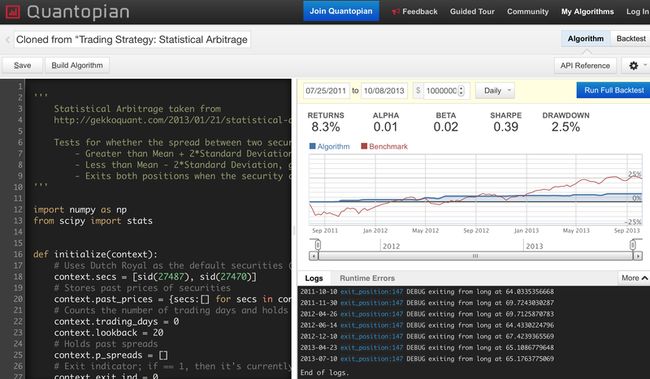The height and width of the screenshot is (379, 650).
Task: Click chart scrollbar right arrow
Action: point(638,256)
